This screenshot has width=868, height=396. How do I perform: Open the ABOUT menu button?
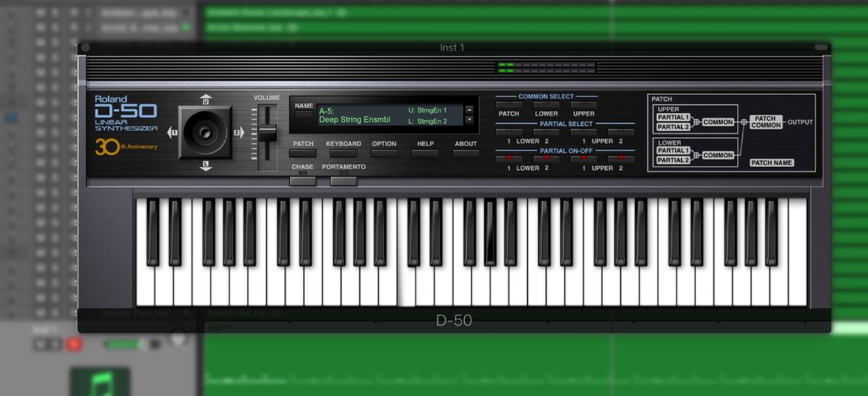click(466, 153)
